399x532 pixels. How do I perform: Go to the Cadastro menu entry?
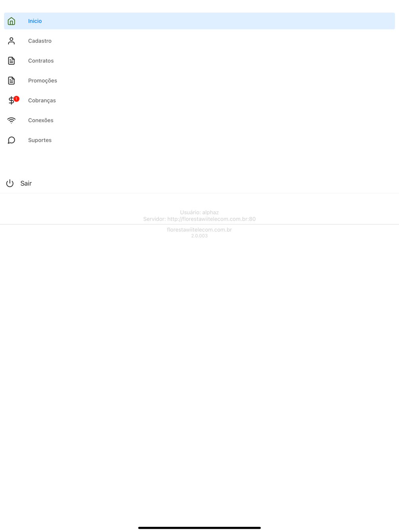(199, 41)
